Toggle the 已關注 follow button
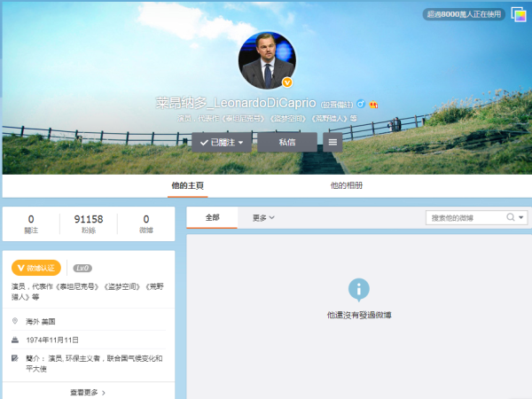 223,142
